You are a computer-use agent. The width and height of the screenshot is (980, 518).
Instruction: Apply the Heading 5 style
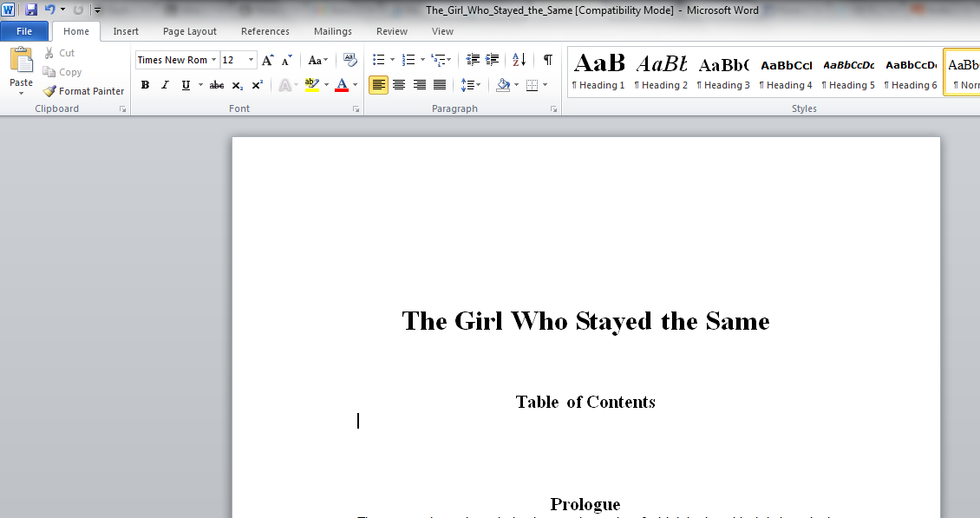point(849,72)
